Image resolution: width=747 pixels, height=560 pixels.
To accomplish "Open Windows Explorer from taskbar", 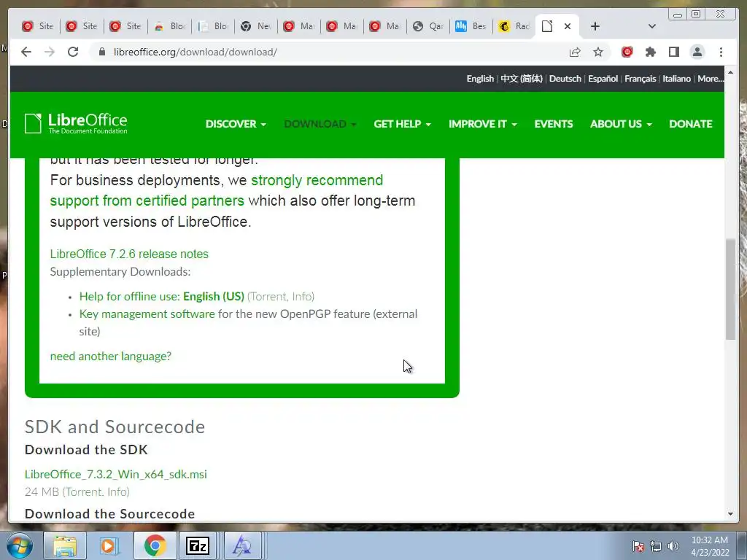I will point(65,545).
